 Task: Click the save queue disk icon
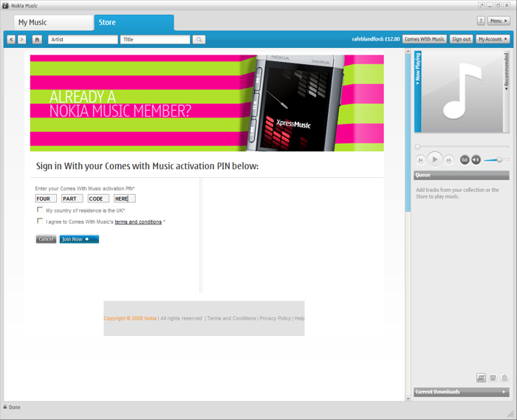click(x=493, y=378)
